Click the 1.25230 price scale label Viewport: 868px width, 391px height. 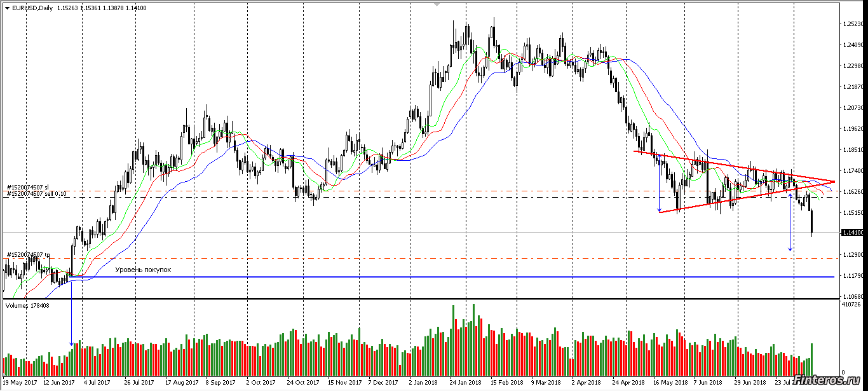[852, 24]
